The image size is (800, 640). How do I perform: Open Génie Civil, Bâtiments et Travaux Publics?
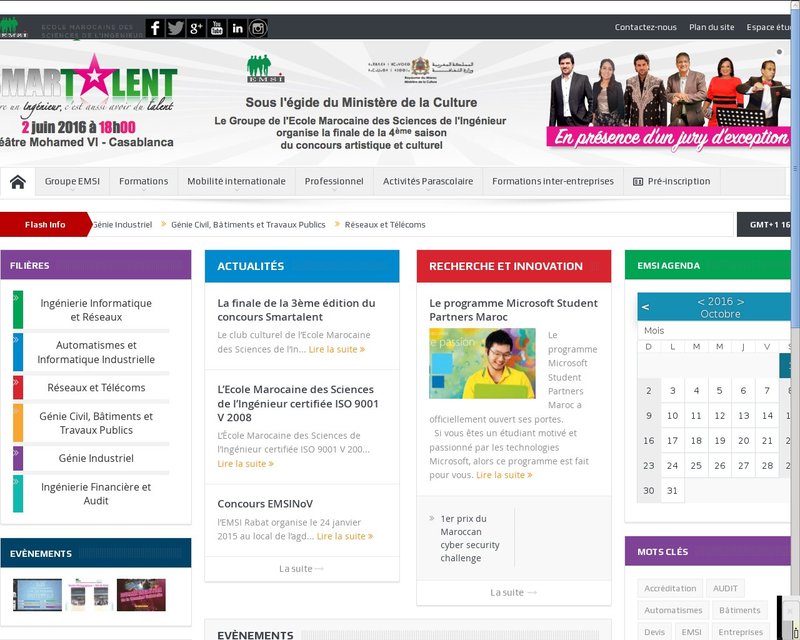pyautogui.click(x=96, y=423)
